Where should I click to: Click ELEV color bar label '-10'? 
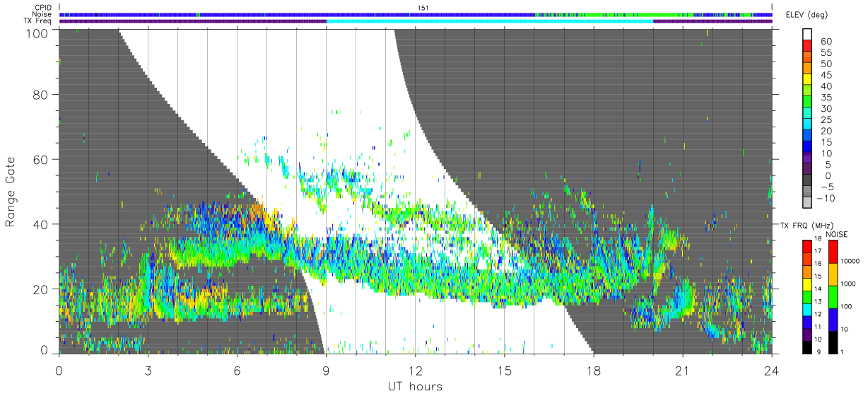point(826,198)
